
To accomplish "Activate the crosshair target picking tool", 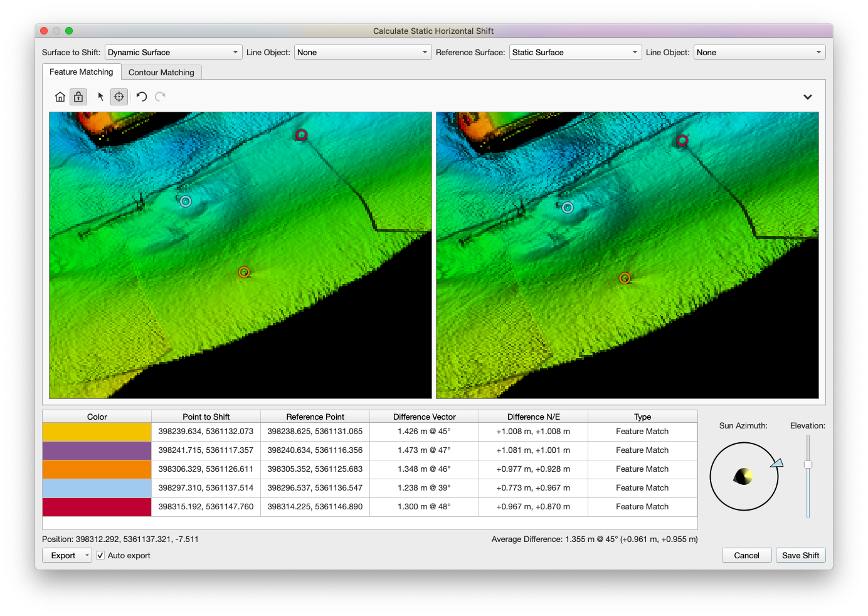I will click(119, 97).
